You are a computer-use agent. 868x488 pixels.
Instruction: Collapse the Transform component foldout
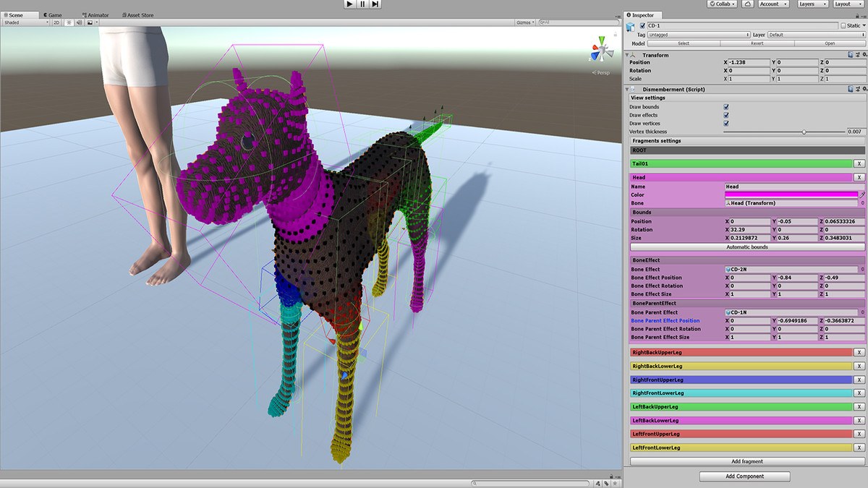pyautogui.click(x=627, y=55)
